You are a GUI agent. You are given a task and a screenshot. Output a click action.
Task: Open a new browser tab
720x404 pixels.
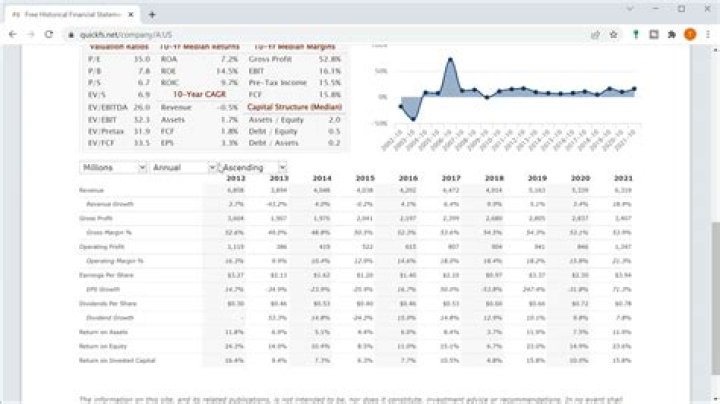click(x=151, y=14)
